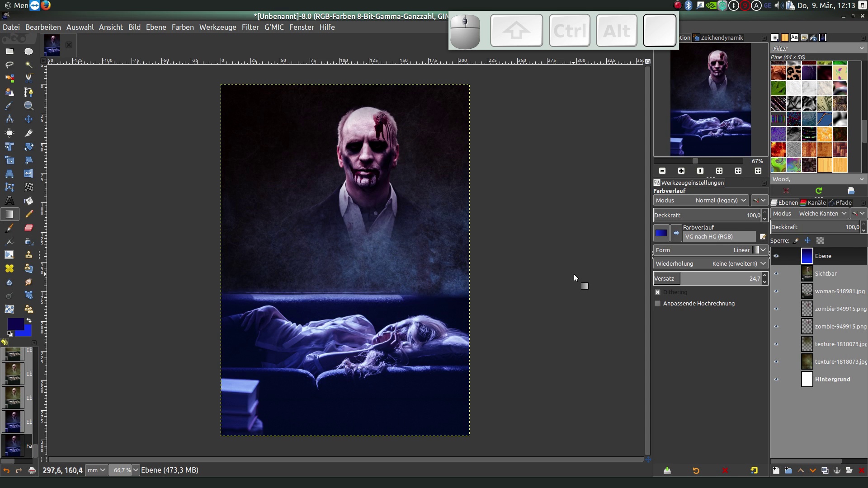Open the Filter menu
The image size is (868, 488).
(x=250, y=27)
